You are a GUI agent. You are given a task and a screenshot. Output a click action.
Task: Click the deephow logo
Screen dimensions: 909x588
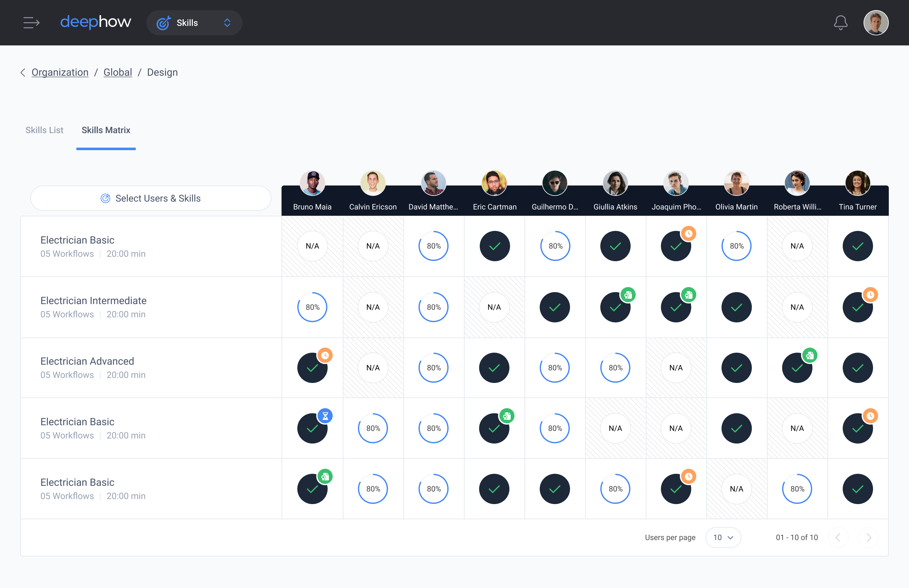point(96,22)
